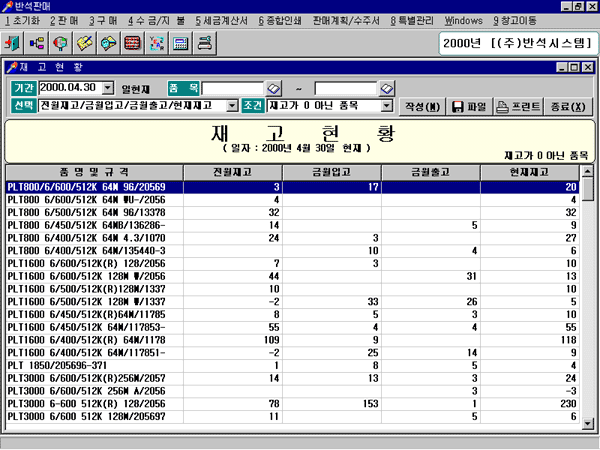Viewport: 600px width, 450px height.
Task: Click the first 품목 input field
Action: coord(233,89)
